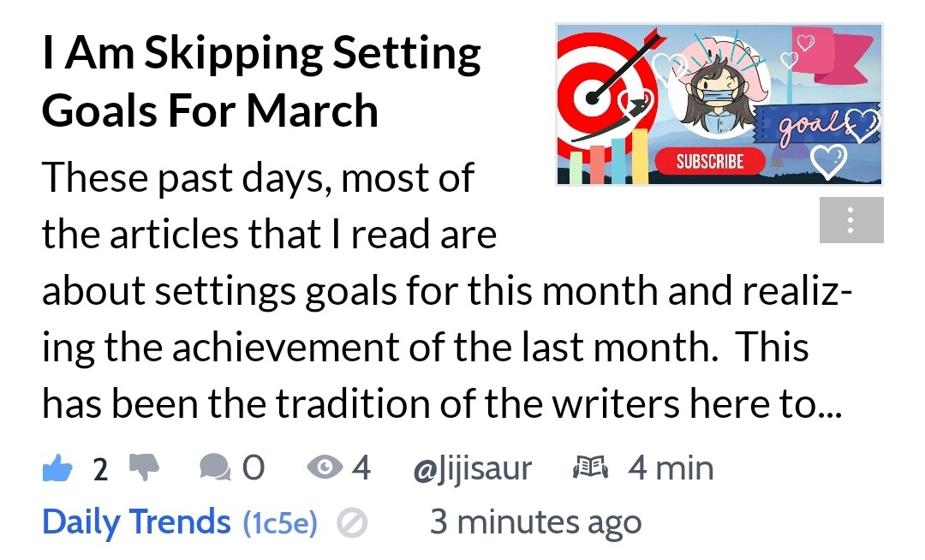Click the open book reading-time icon
925x560 pixels.
[x=590, y=467]
